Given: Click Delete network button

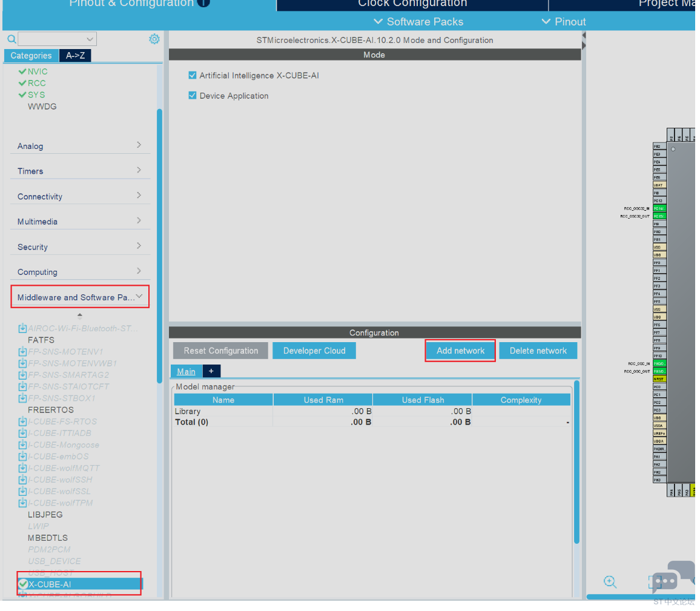Looking at the screenshot, I should 538,351.
